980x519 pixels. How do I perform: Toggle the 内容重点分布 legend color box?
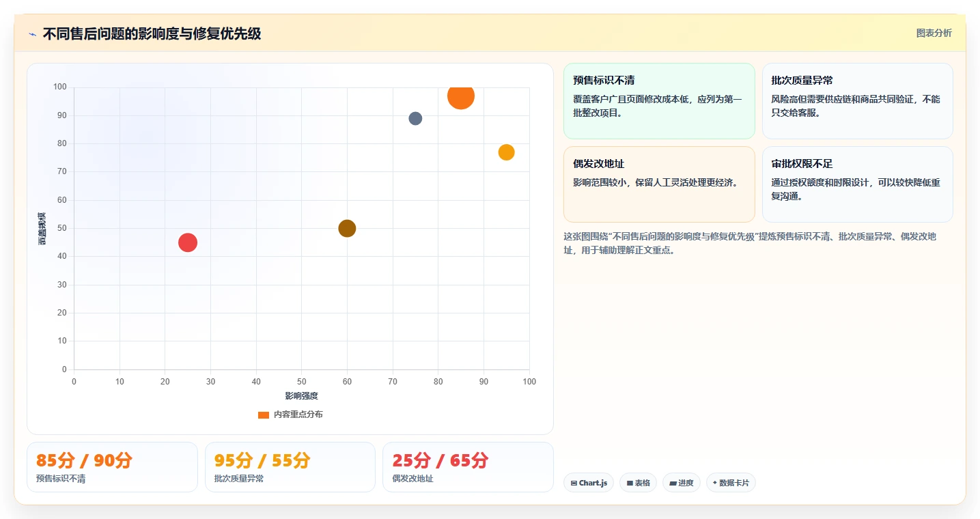tap(264, 415)
